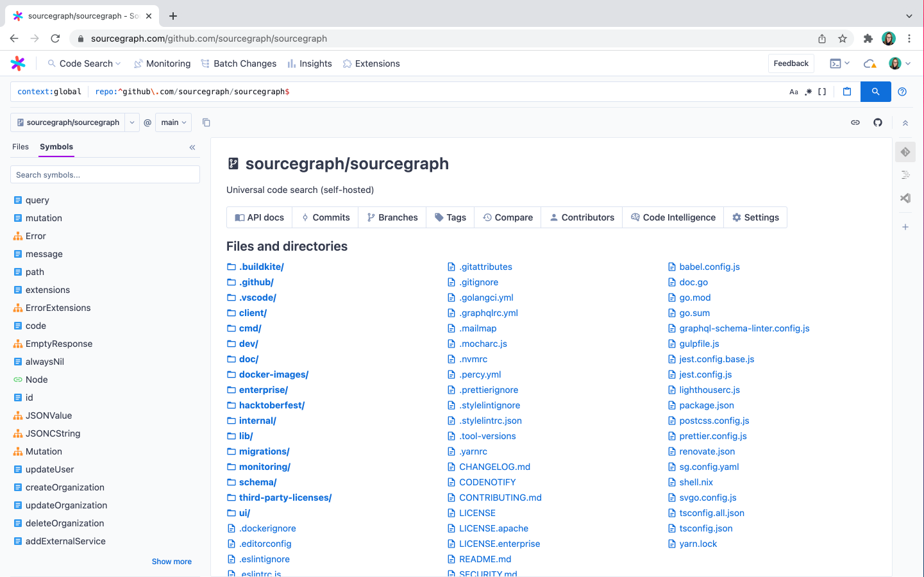The height and width of the screenshot is (577, 924).
Task: Go to the Monitoring page
Action: [162, 63]
